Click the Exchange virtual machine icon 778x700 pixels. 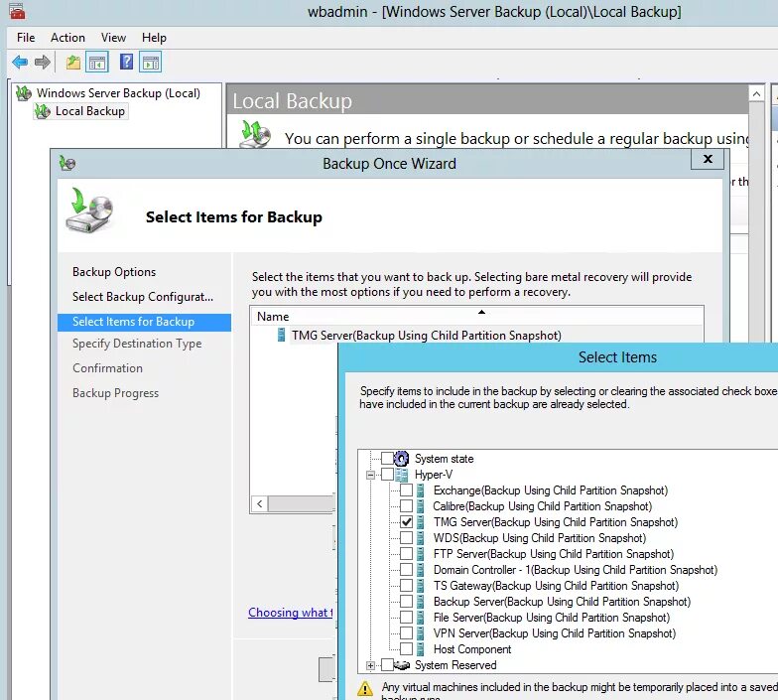[x=421, y=490]
